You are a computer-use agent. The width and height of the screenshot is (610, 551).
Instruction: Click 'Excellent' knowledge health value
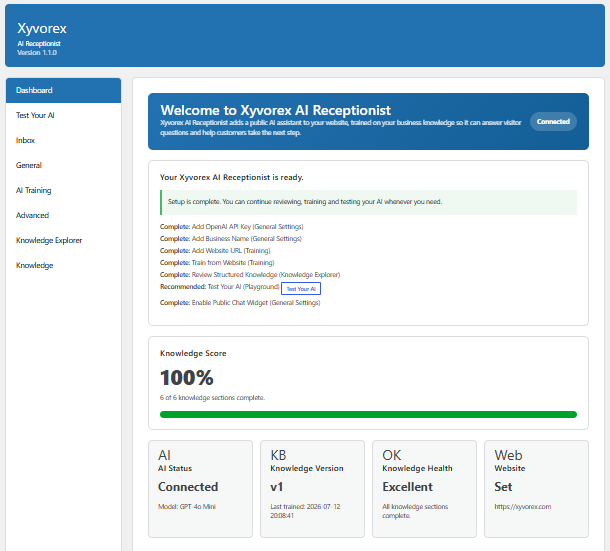point(407,487)
